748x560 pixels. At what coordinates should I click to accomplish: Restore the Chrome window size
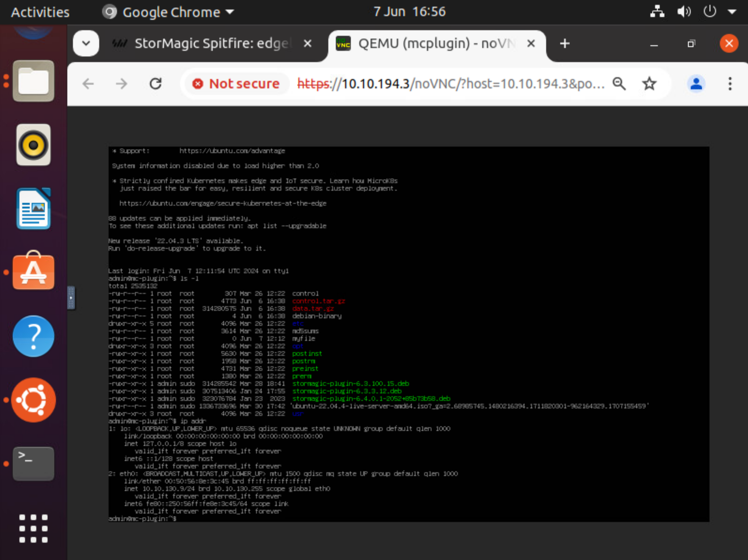[x=691, y=44]
